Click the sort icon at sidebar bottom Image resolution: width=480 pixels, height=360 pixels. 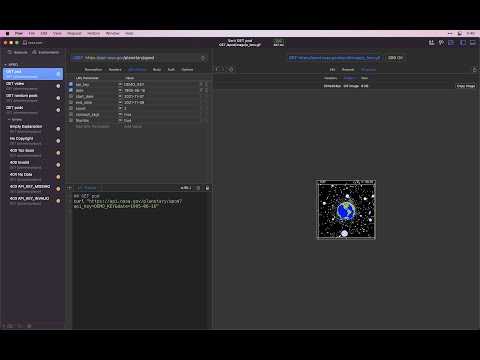20,326
